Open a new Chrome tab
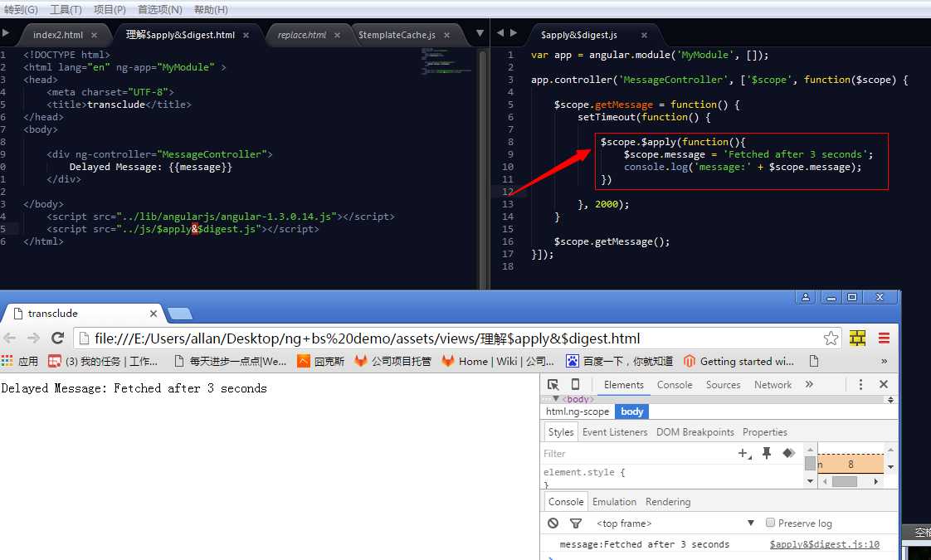 coord(180,314)
